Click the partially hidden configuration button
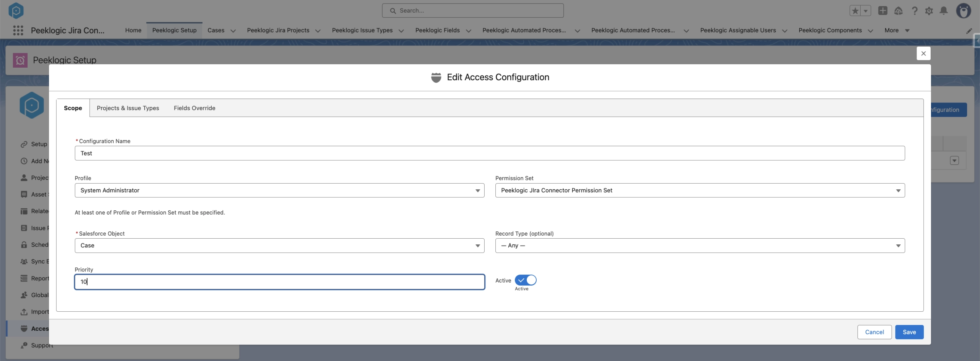980x361 pixels. tap(949, 110)
